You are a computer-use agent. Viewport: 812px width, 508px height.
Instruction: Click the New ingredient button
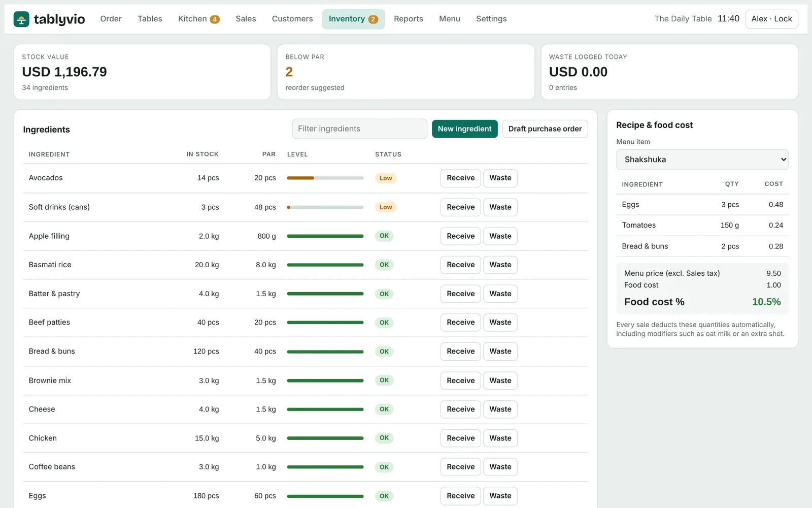click(x=464, y=129)
